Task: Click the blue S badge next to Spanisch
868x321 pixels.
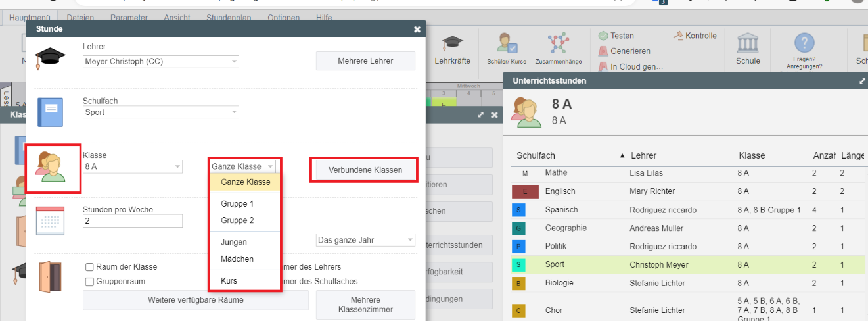Action: [x=519, y=210]
